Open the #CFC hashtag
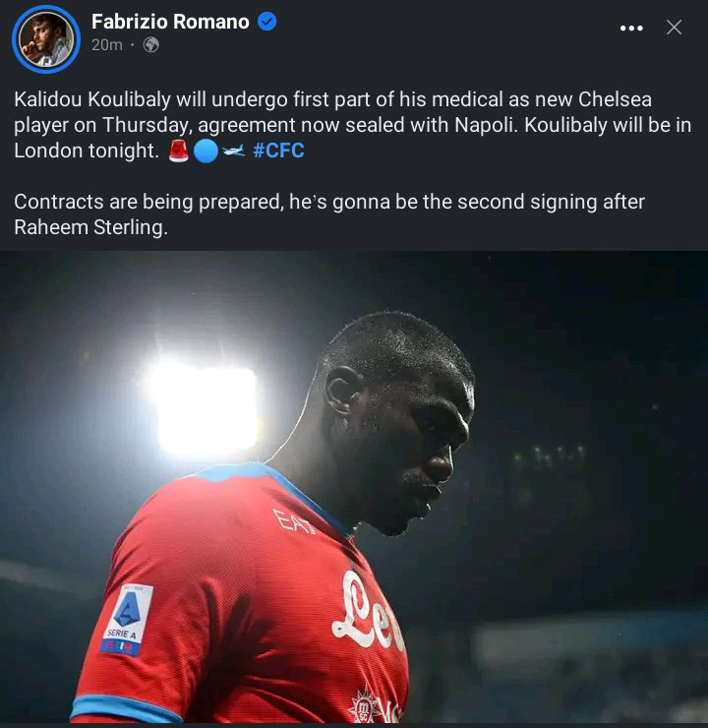 pos(279,151)
